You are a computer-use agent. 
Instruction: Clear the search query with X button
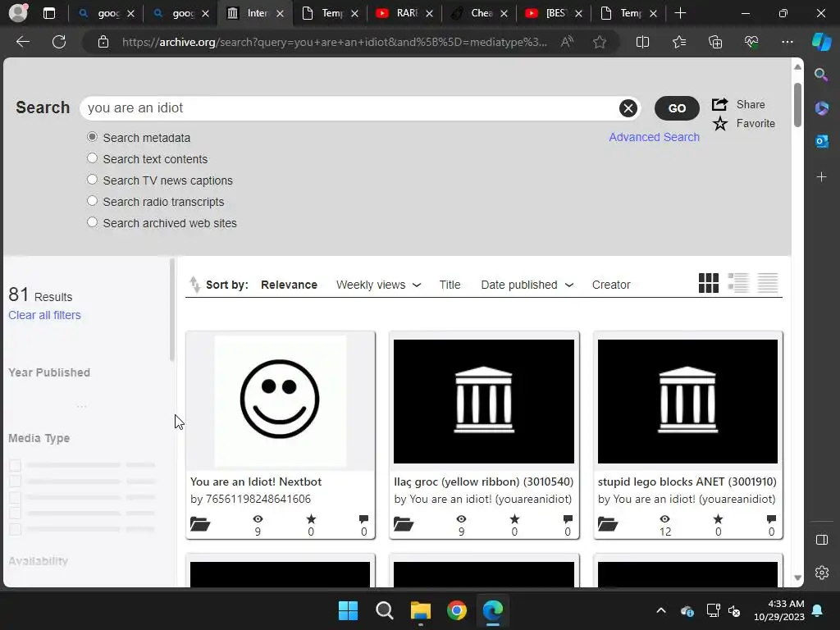pyautogui.click(x=628, y=108)
